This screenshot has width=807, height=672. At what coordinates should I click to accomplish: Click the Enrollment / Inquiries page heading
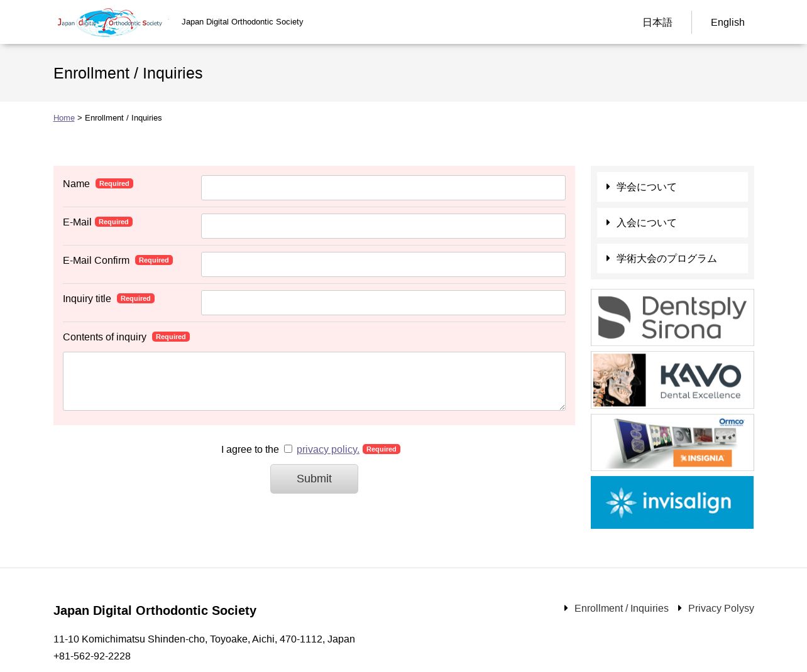point(128,73)
